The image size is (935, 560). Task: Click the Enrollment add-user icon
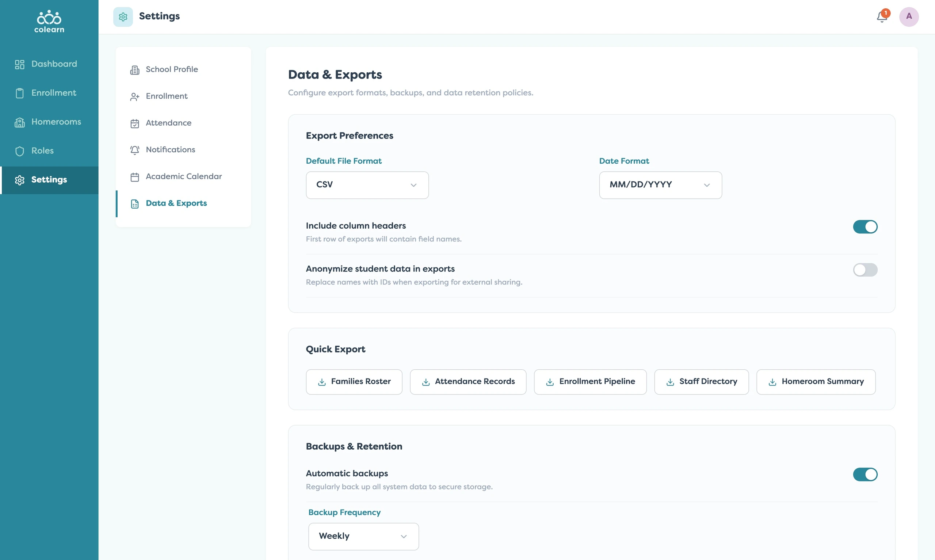click(x=135, y=96)
